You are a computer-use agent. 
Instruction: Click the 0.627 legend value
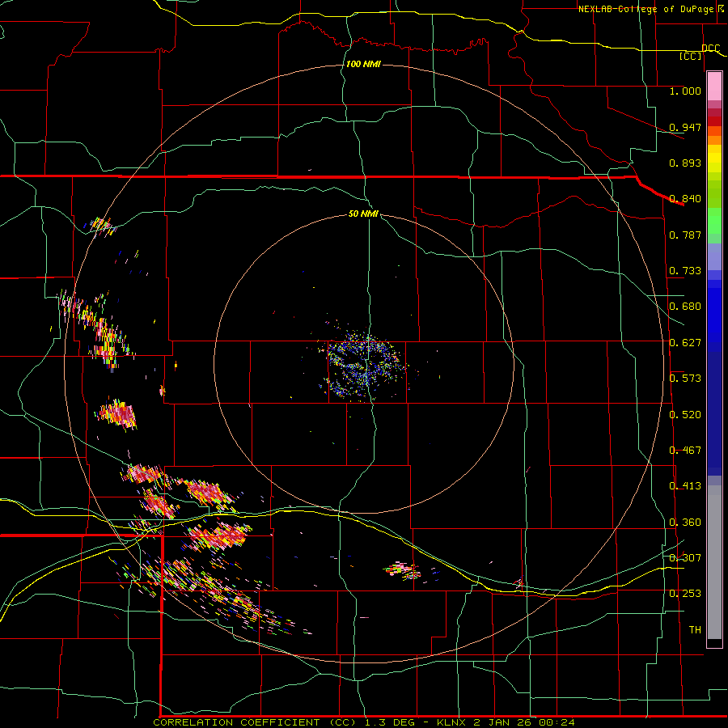click(685, 343)
